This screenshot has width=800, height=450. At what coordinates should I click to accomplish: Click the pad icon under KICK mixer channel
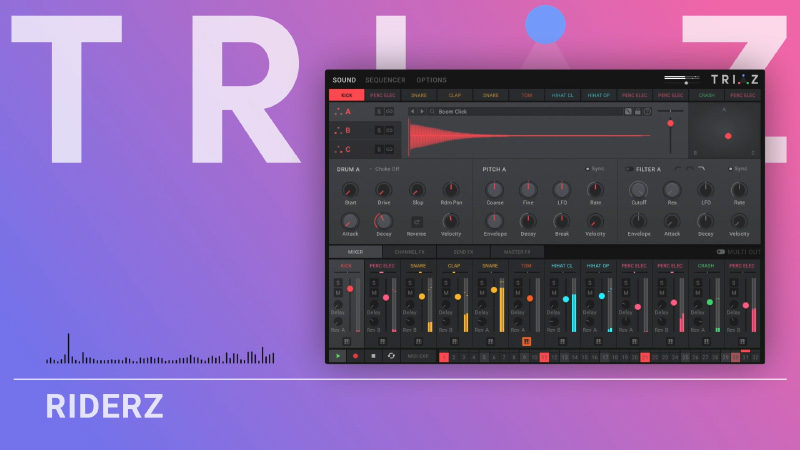[346, 341]
